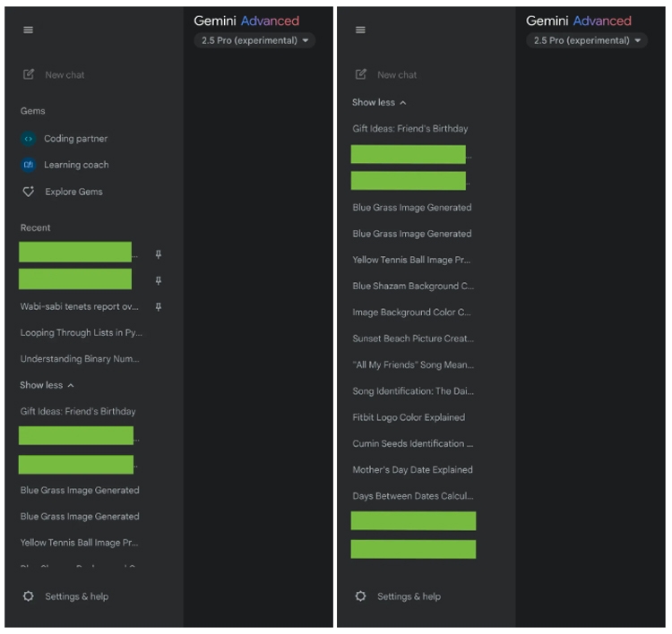This screenshot has height=634, width=672.
Task: Click the Coding partner gem icon
Action: (29, 139)
